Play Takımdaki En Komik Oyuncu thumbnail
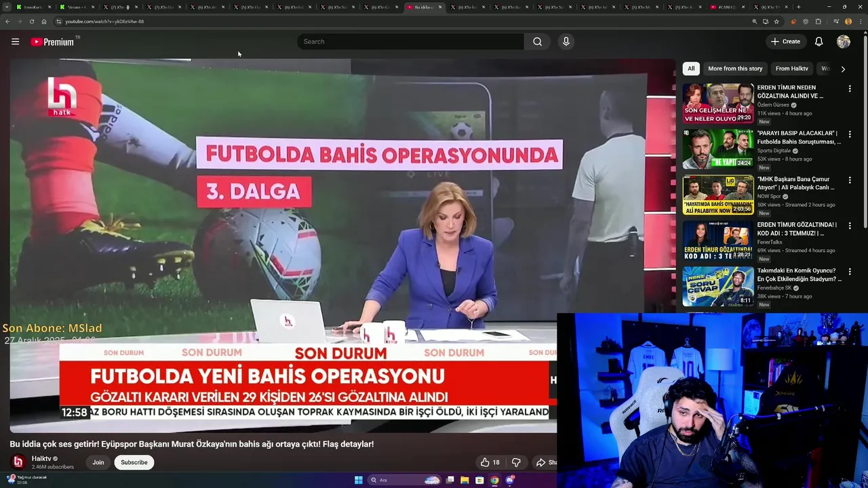868x488 pixels. click(718, 287)
